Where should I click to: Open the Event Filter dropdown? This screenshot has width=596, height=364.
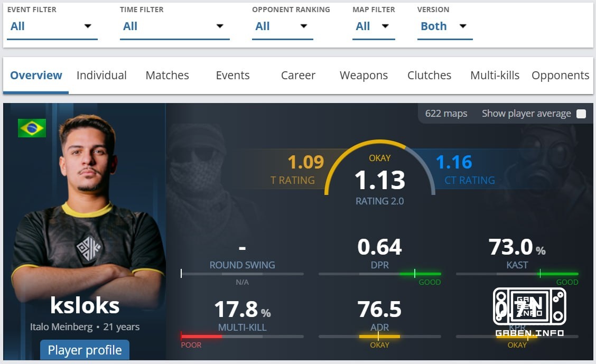pos(52,26)
